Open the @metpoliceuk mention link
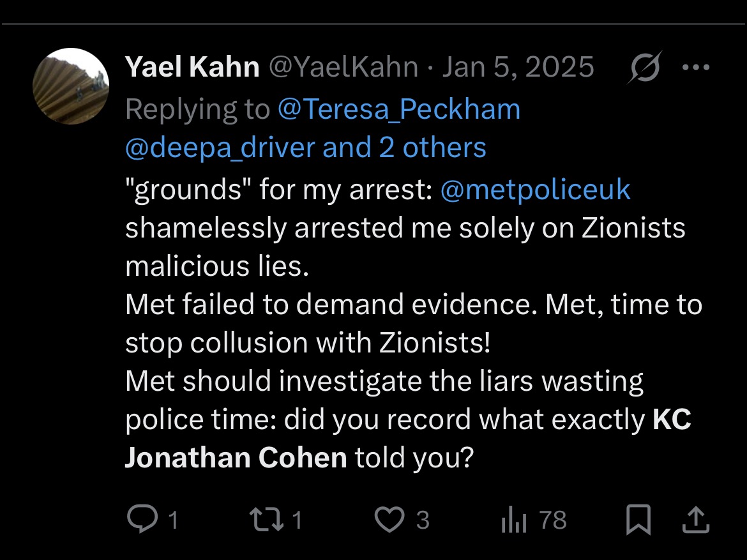 pos(535,190)
